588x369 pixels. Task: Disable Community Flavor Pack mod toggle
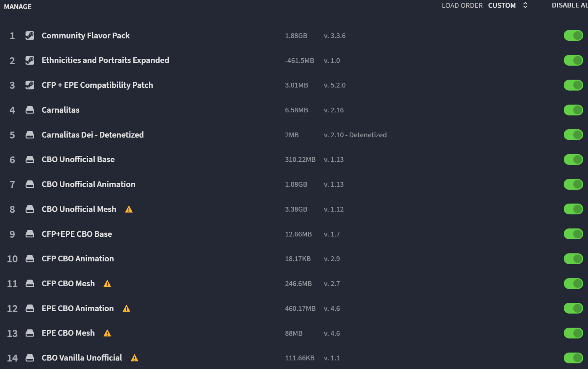tap(573, 36)
